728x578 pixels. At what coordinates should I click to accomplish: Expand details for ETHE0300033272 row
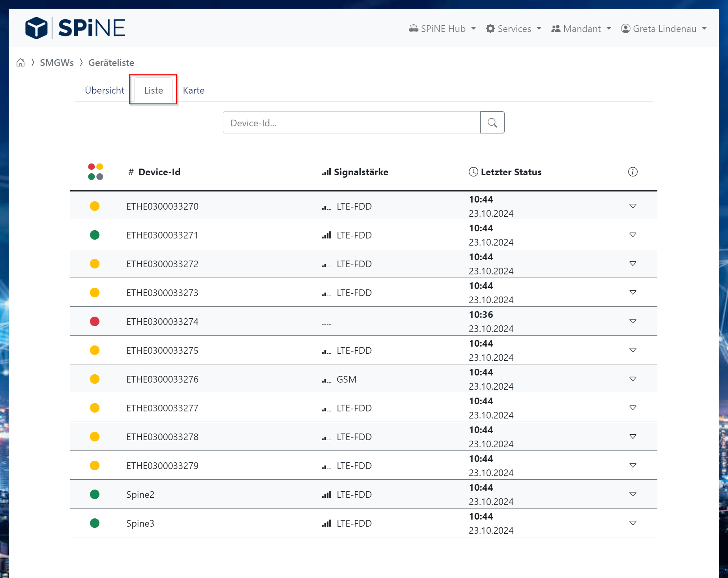coord(633,264)
